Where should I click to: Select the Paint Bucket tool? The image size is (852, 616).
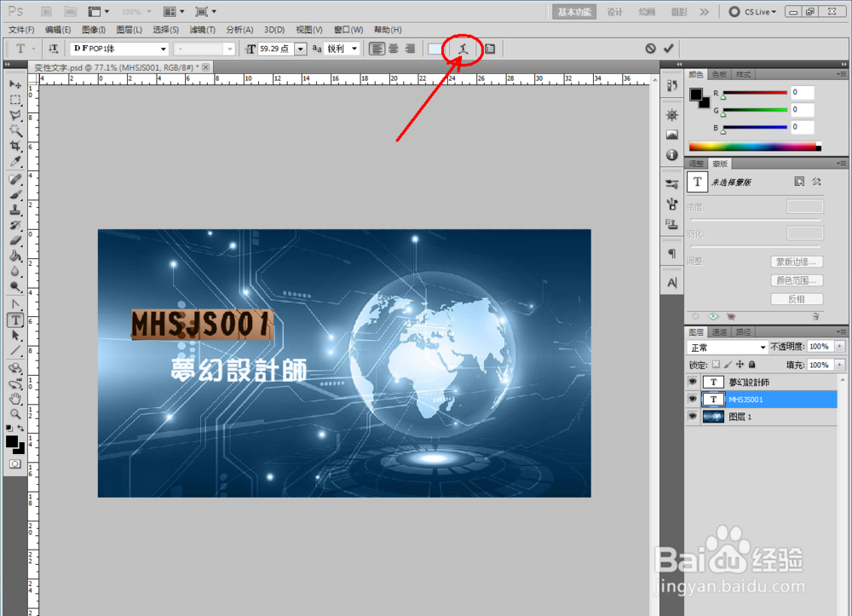pos(15,256)
